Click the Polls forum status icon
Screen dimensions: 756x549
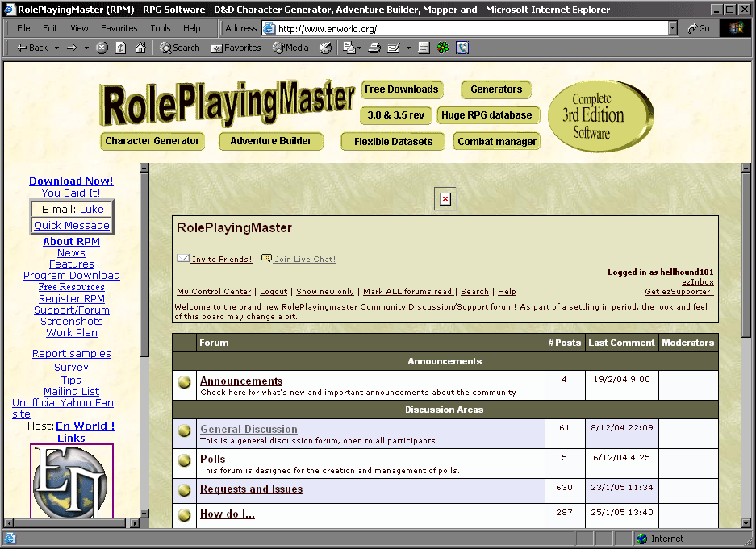(184, 460)
